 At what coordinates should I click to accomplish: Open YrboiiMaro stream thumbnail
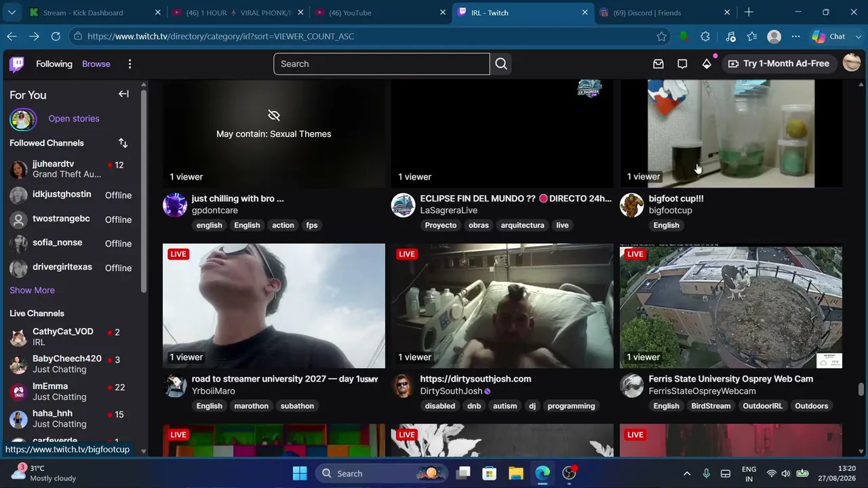(274, 306)
